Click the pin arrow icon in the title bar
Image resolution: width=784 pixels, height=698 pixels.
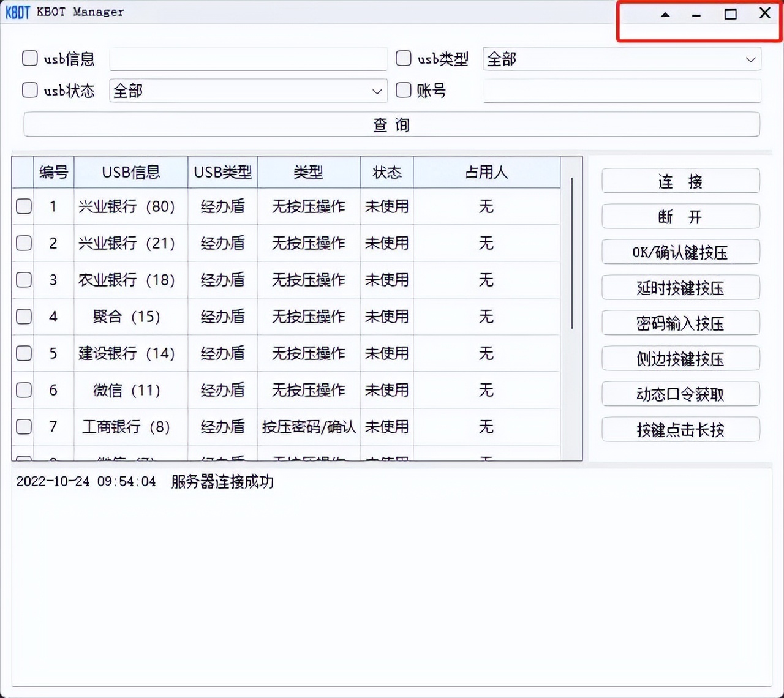coord(665,15)
